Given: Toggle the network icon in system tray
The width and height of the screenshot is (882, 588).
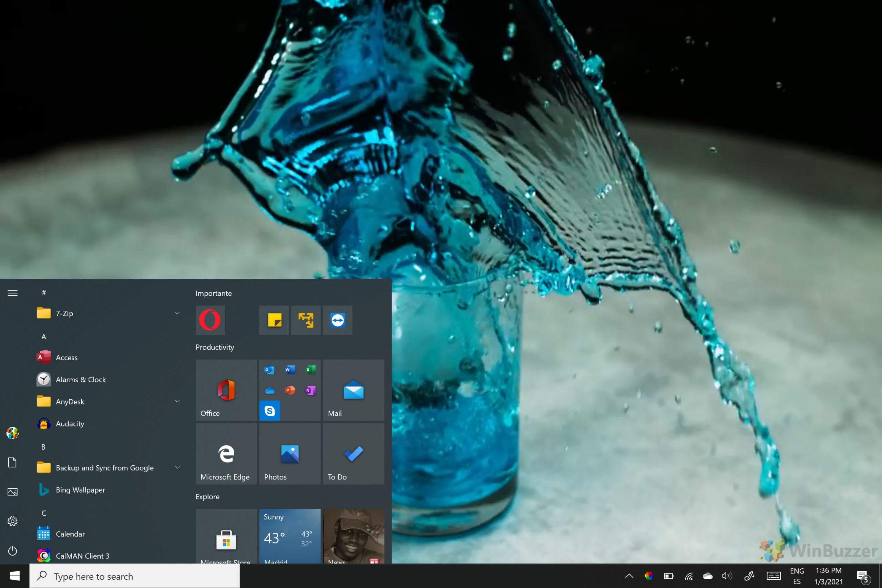Looking at the screenshot, I should tap(688, 576).
